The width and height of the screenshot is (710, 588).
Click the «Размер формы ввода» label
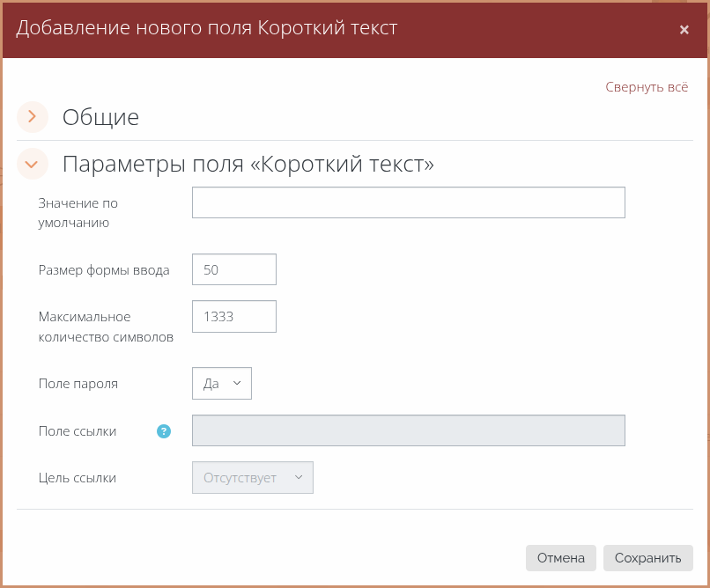pyautogui.click(x=104, y=270)
